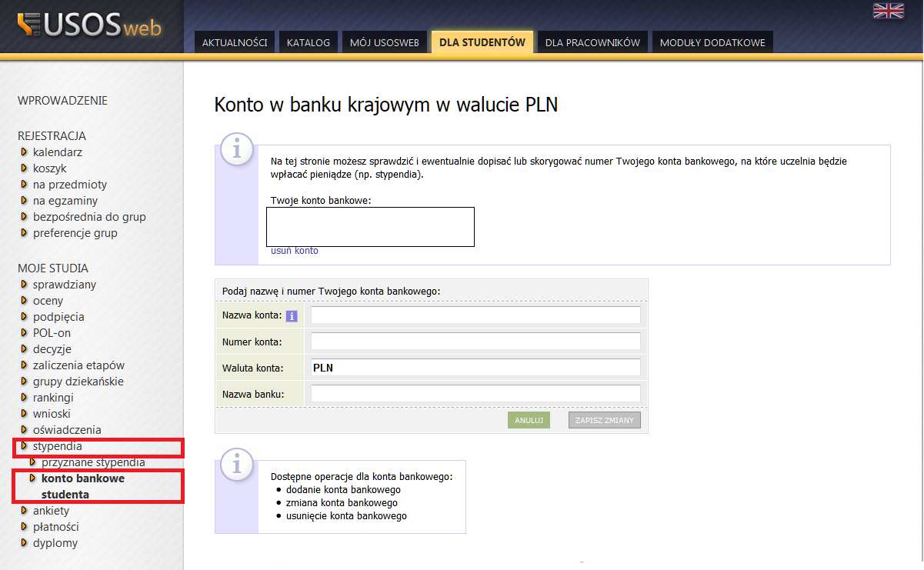Open sprawdziany in the sidebar

coord(65,285)
